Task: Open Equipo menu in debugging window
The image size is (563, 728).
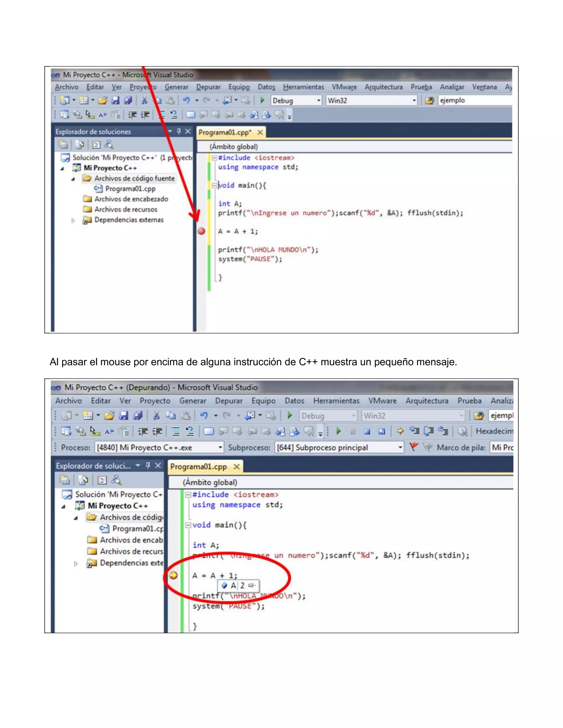Action: click(x=263, y=401)
